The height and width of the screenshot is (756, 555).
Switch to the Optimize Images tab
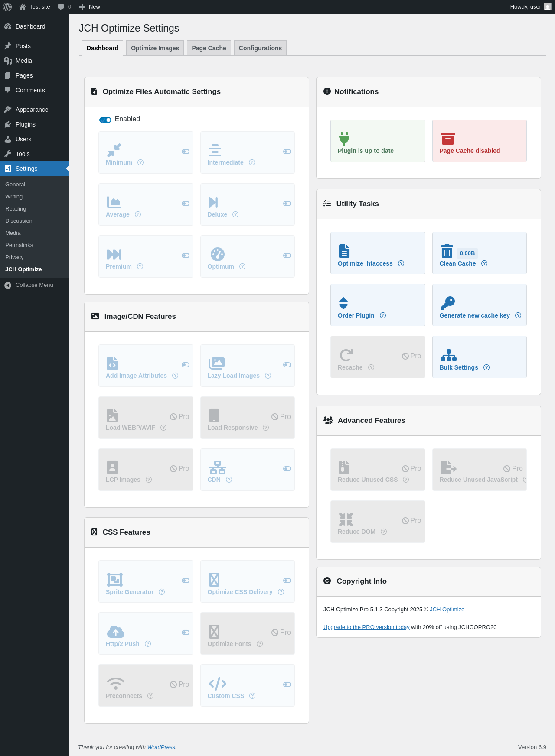155,48
